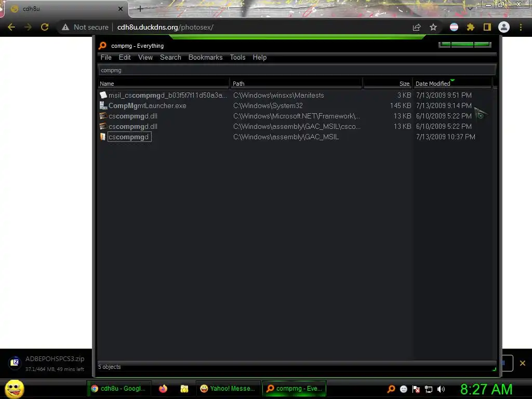The image size is (532, 399).
Task: Select cscompmgd.dll in Microsoft.NET Framework path
Action: click(x=295, y=116)
